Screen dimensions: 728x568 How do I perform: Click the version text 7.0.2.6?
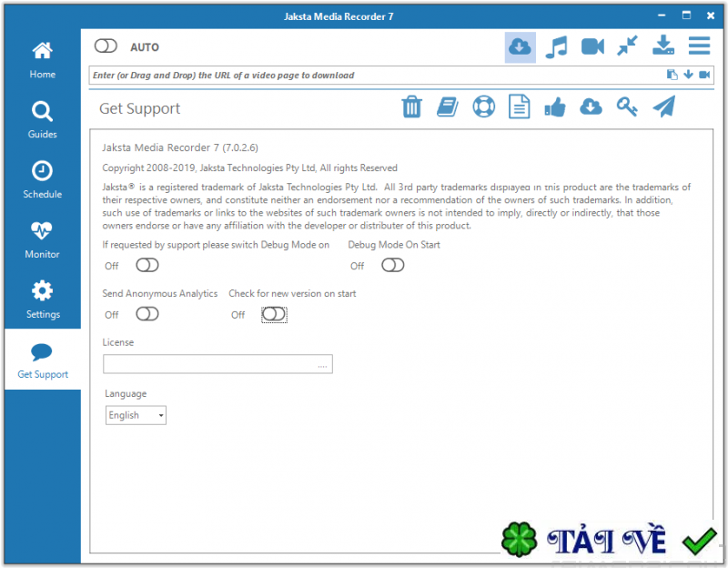(240, 147)
